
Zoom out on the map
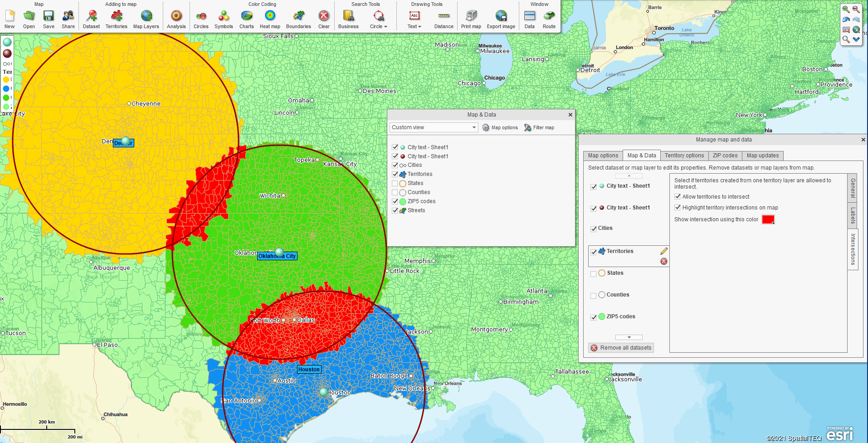click(x=856, y=9)
